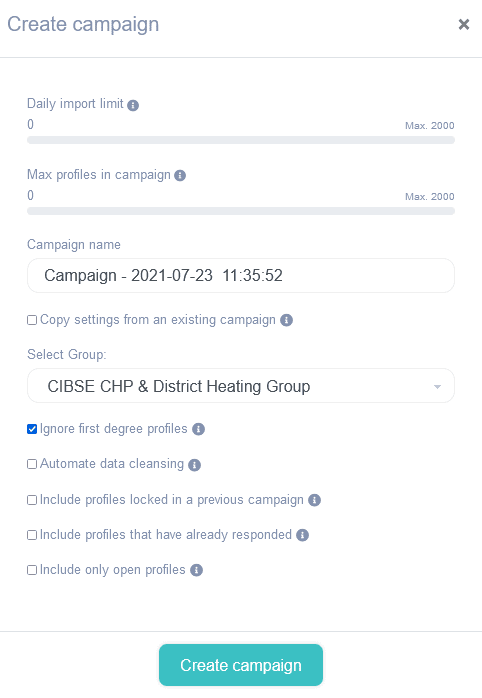Viewport: 482px width, 698px height.
Task: Tick Copy settings from an existing campaign
Action: (x=32, y=320)
